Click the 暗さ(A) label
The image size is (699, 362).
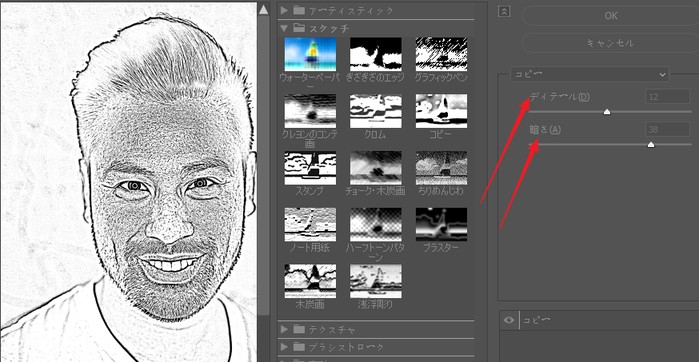545,130
